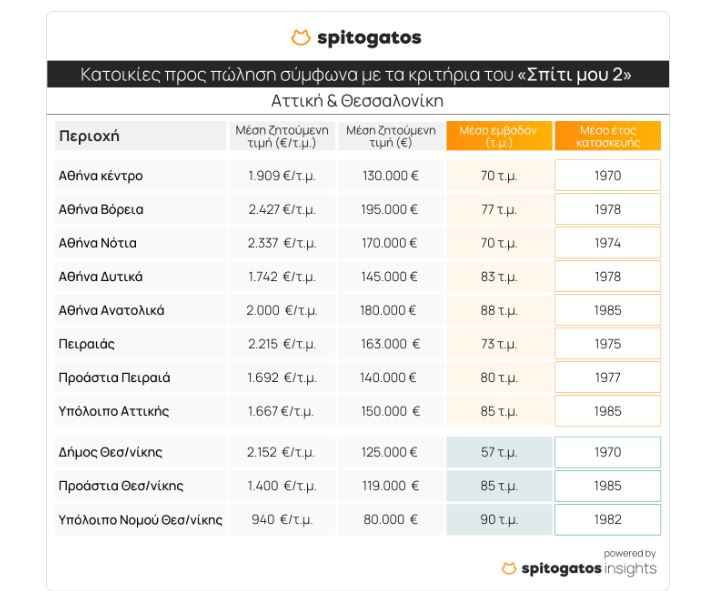Click the black «Σπίτι μου 2» title banner

tap(357, 74)
